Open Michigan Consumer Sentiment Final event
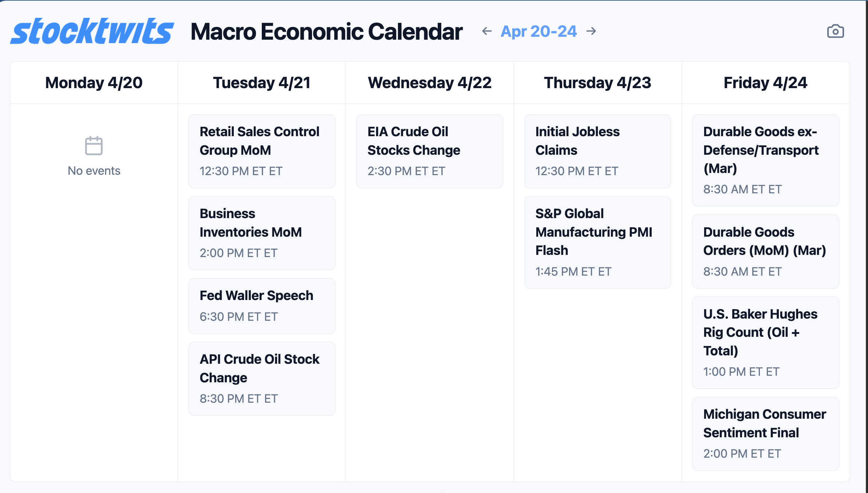Image resolution: width=868 pixels, height=493 pixels. [x=765, y=433]
